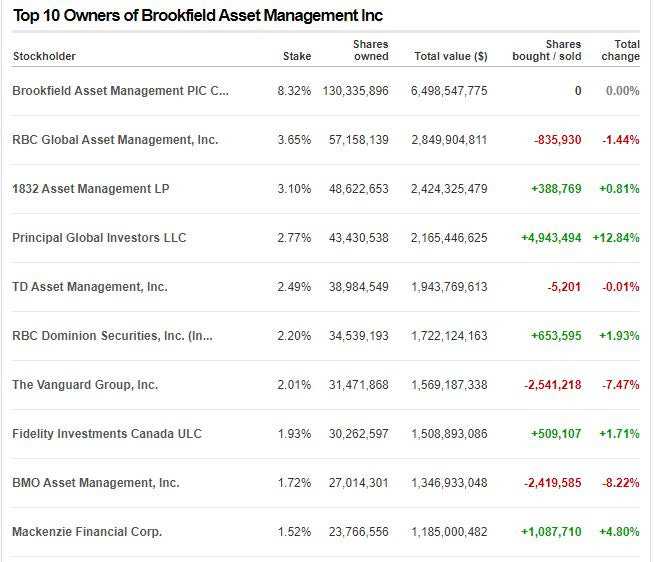Click total value 2,849,904,811
Screen dimensions: 654x562
pyautogui.click(x=449, y=140)
